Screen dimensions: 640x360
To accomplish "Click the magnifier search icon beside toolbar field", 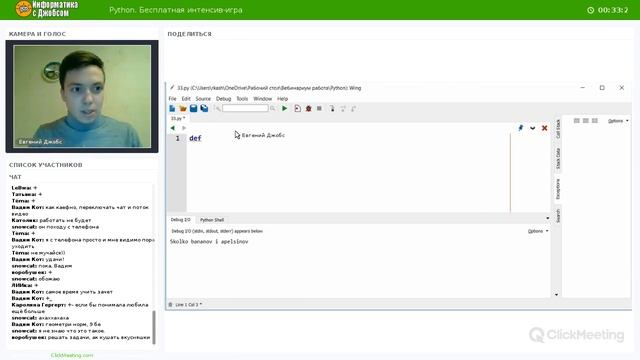I will click(273, 108).
